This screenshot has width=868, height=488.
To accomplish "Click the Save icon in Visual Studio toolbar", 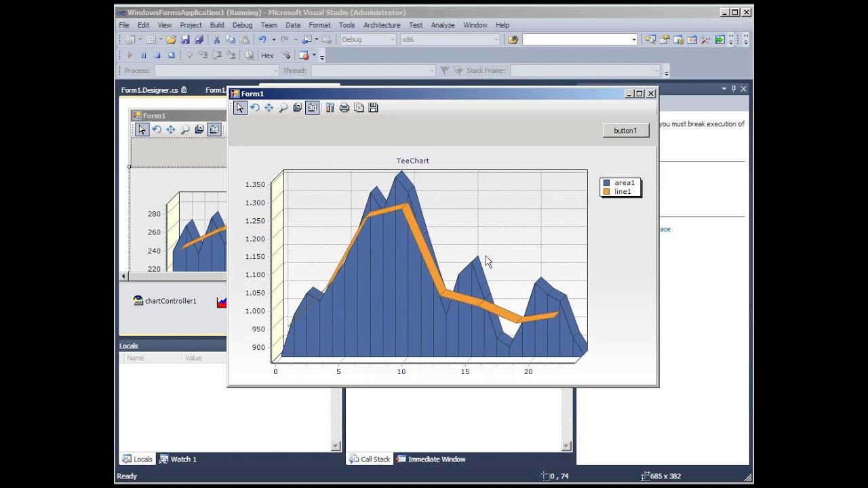I will (185, 39).
